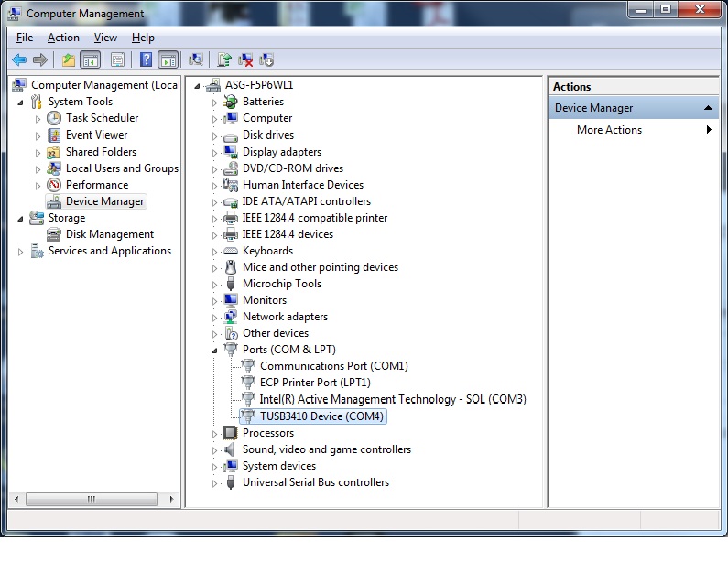Click the Up one level folder icon
Image resolution: width=728 pixels, height=562 pixels.
coord(69,59)
